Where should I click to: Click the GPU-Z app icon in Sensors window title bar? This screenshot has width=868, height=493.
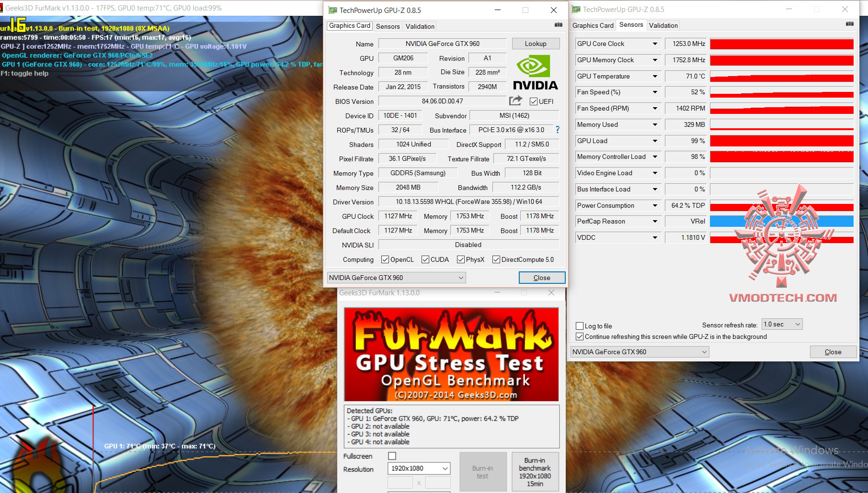point(576,9)
